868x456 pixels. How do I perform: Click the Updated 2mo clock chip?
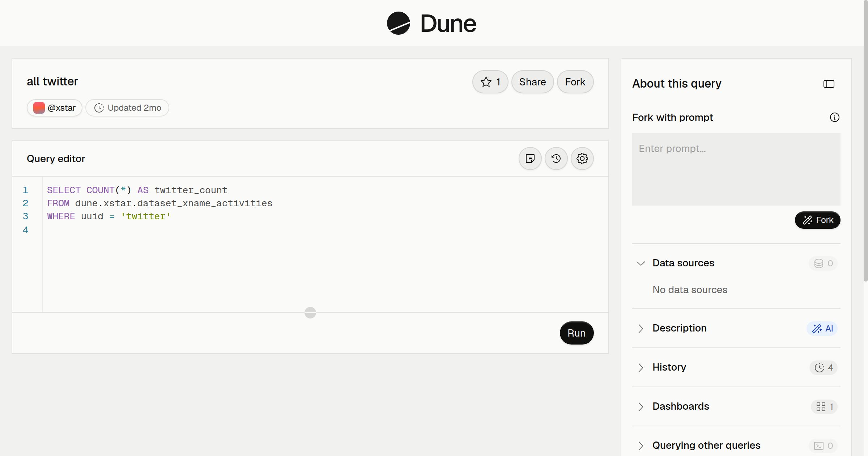tap(127, 108)
